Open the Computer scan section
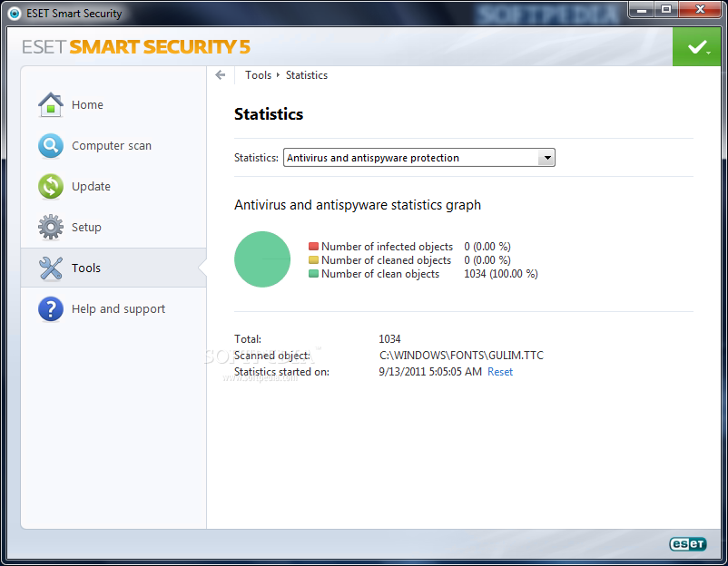This screenshot has height=566, width=728. [x=112, y=146]
